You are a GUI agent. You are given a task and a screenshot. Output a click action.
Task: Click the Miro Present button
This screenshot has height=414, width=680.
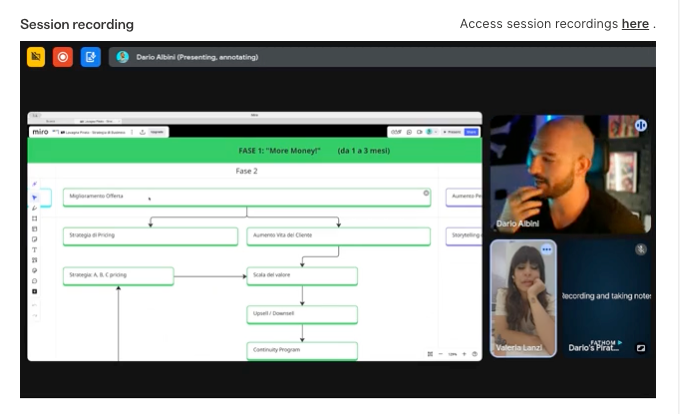pyautogui.click(x=452, y=132)
